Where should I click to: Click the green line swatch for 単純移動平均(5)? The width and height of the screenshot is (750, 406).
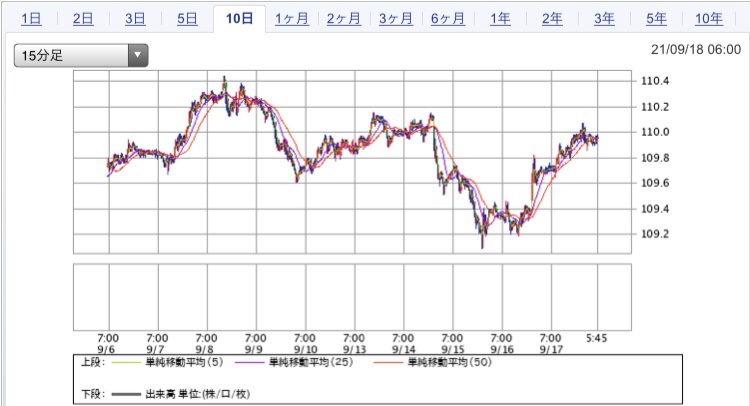127,363
